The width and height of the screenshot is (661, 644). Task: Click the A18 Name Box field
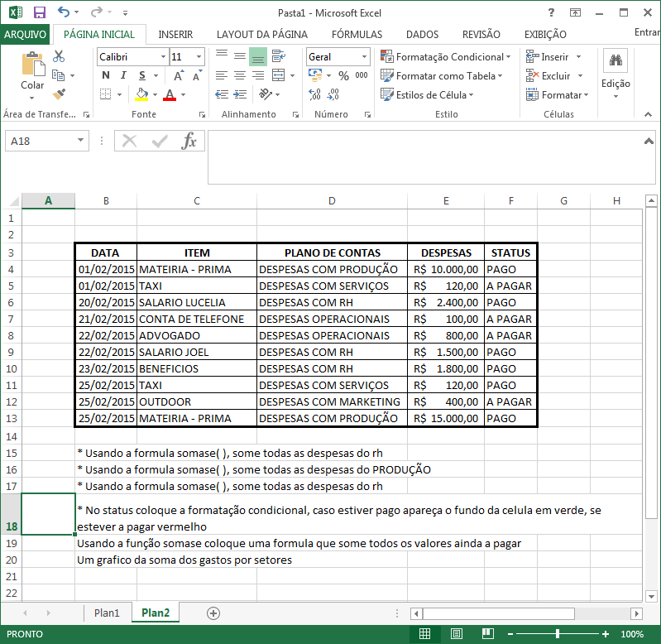tap(46, 141)
